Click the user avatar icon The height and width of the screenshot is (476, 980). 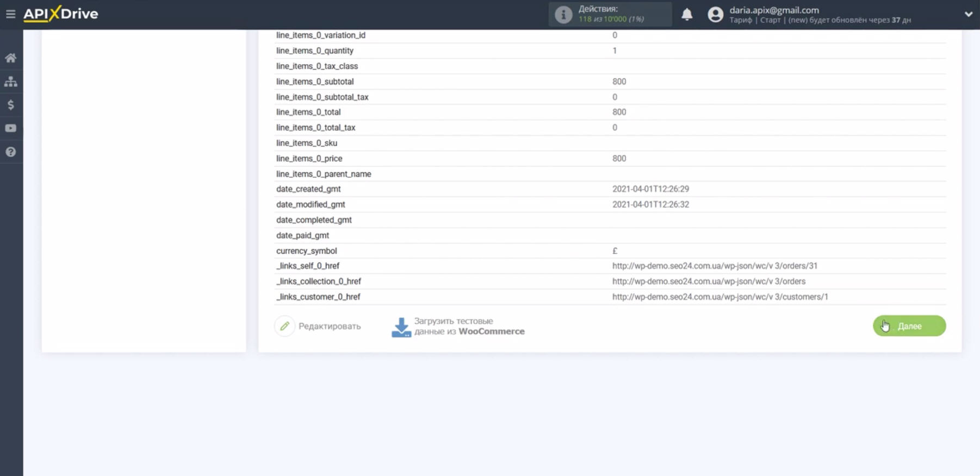click(x=716, y=15)
